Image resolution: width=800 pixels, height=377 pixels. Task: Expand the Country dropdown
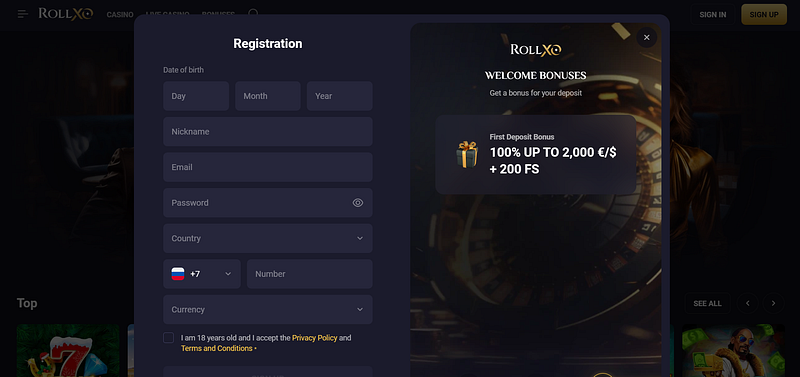pos(267,238)
